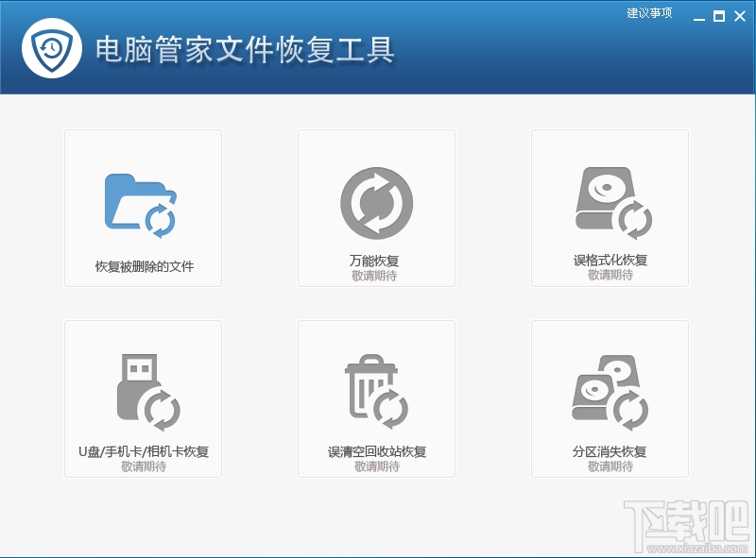The image size is (756, 558).
Task: Minimize the file recovery tool window
Action: pos(698,17)
